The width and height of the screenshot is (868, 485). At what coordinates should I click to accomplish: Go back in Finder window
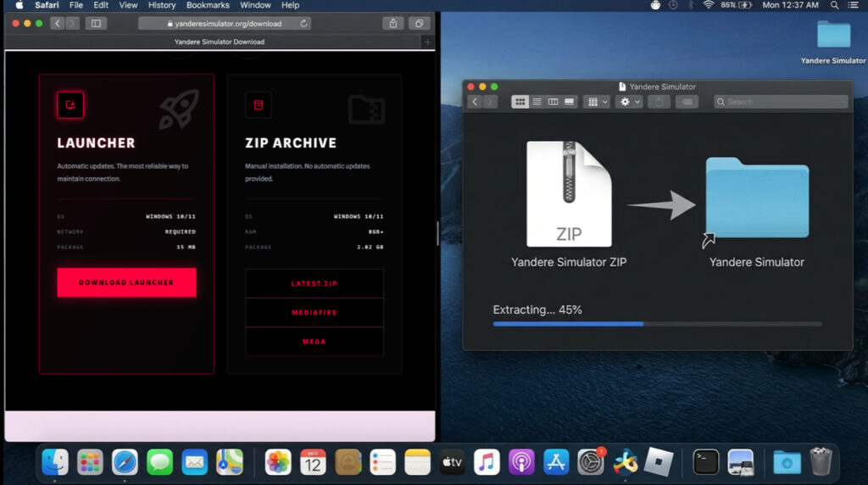click(x=476, y=102)
